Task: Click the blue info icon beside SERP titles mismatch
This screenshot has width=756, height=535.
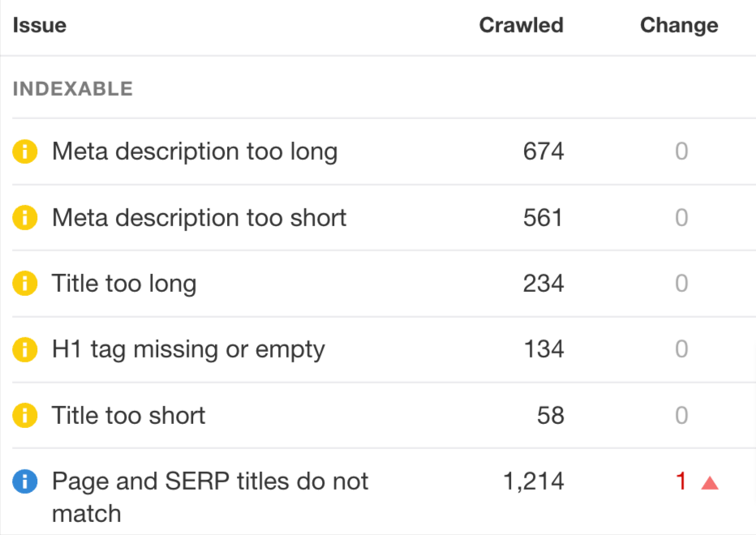Action: click(x=24, y=481)
